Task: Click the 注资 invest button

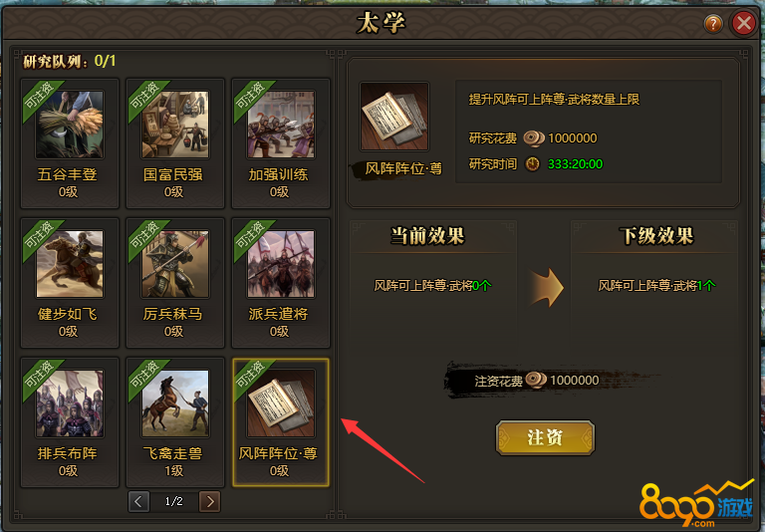Action: 545,437
